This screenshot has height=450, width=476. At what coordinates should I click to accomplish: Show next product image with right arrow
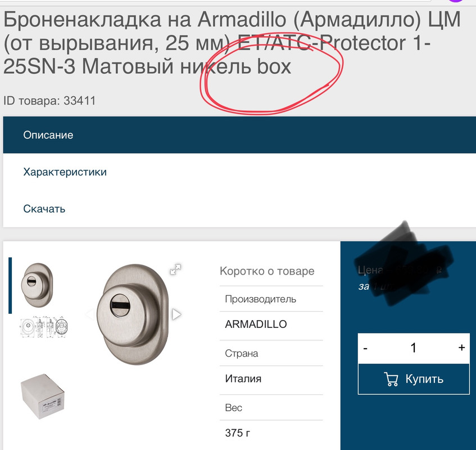176,314
